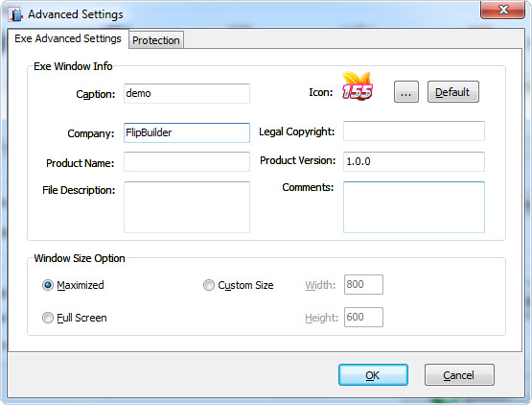Reset icon with the Default button
532x405 pixels.
[453, 92]
